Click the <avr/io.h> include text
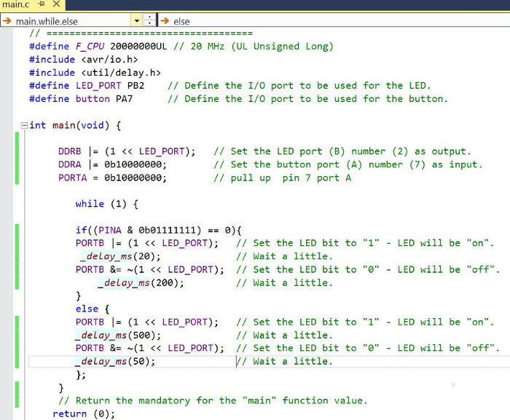The height and width of the screenshot is (420, 510). point(109,60)
